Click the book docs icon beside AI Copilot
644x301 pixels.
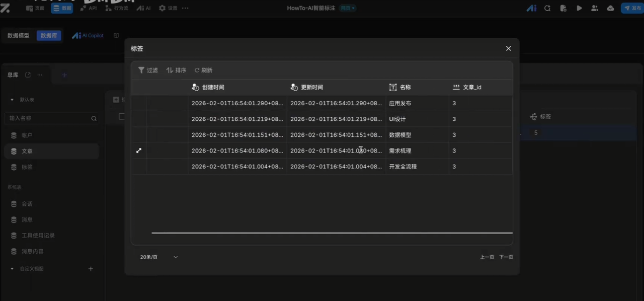(x=116, y=36)
